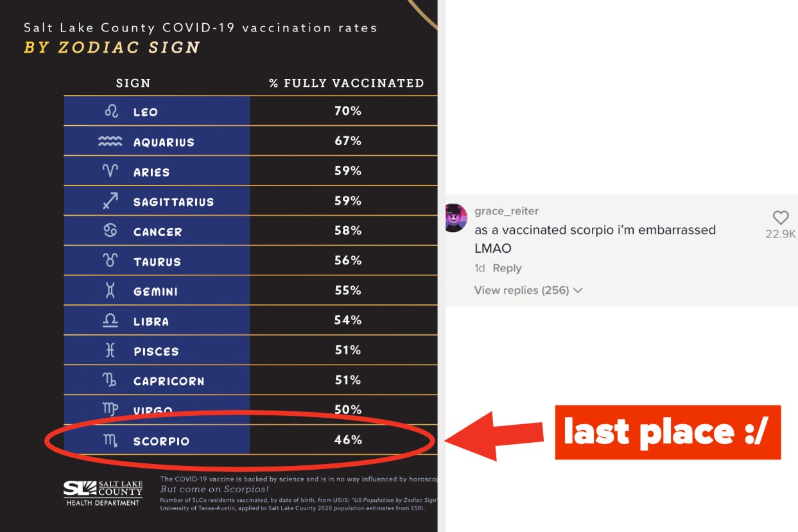
Task: Click the Pisces zodiac symbol icon
Action: (110, 350)
